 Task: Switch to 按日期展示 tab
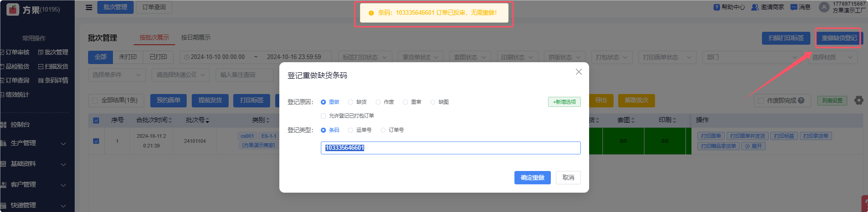196,37
